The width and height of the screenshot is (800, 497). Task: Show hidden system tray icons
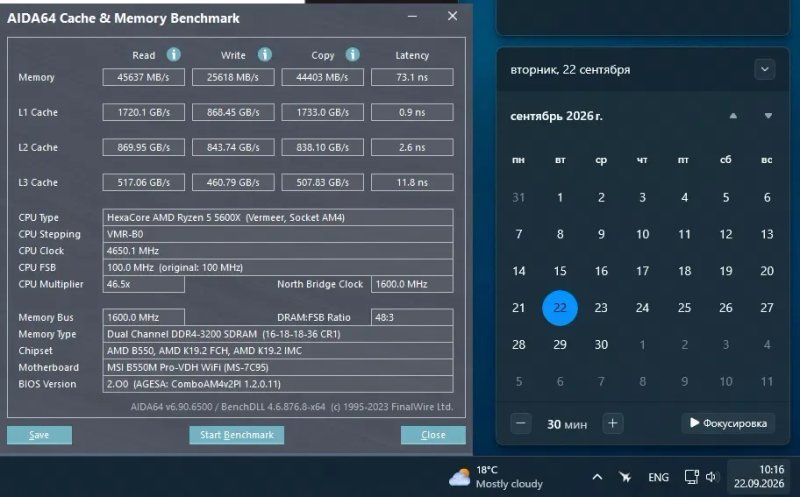click(x=597, y=477)
